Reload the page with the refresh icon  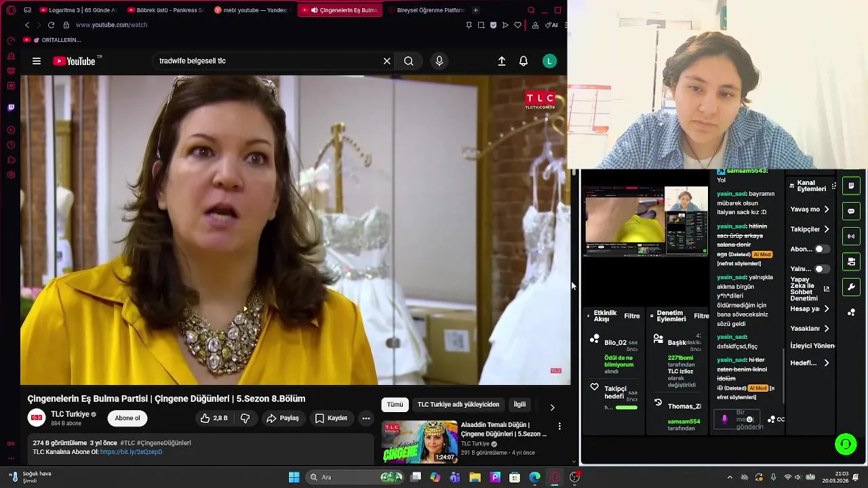pyautogui.click(x=51, y=25)
